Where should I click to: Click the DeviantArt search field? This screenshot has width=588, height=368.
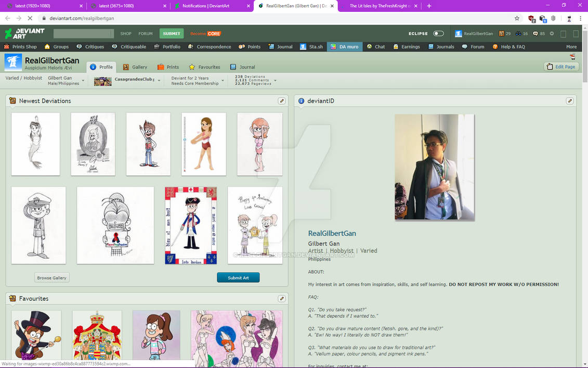click(x=84, y=33)
